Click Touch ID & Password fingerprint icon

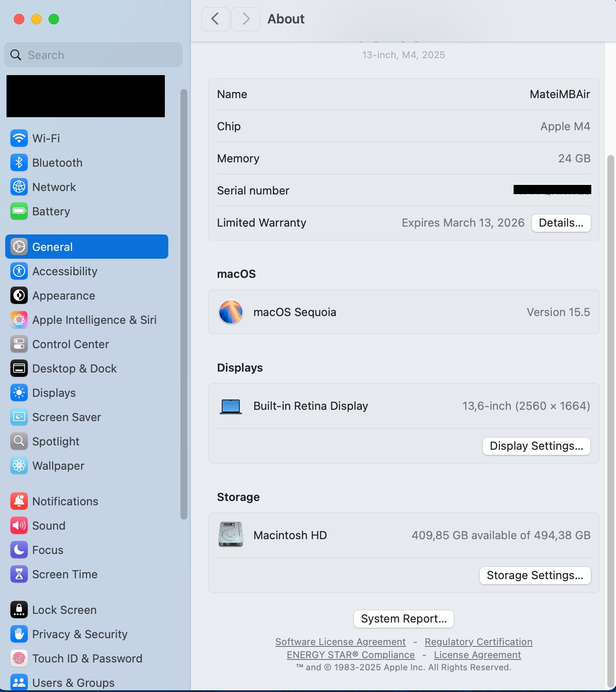19,659
